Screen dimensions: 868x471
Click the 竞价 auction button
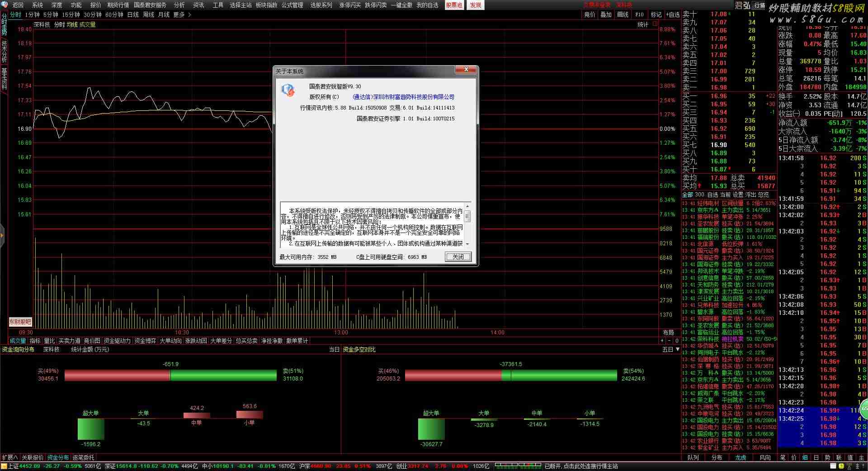590,15
